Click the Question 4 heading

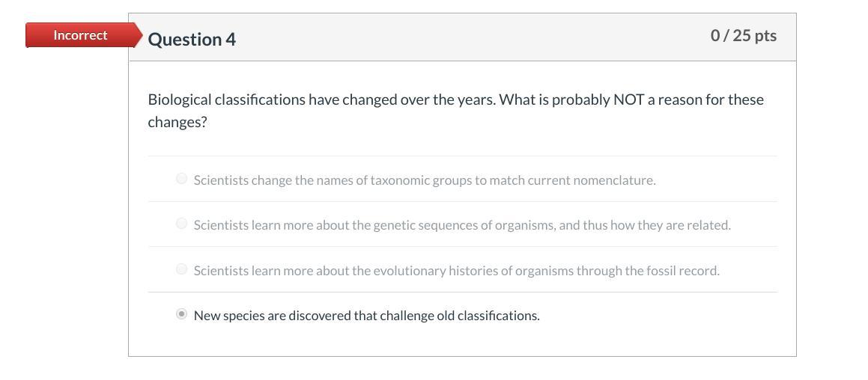pyautogui.click(x=192, y=39)
